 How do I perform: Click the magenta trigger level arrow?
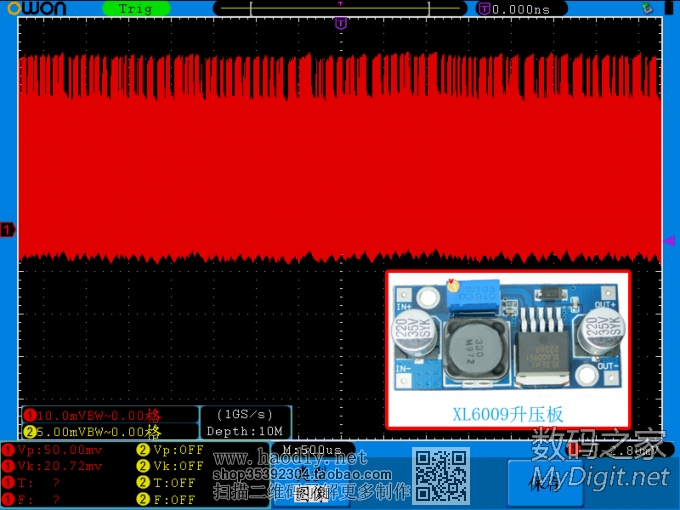pyautogui.click(x=669, y=241)
